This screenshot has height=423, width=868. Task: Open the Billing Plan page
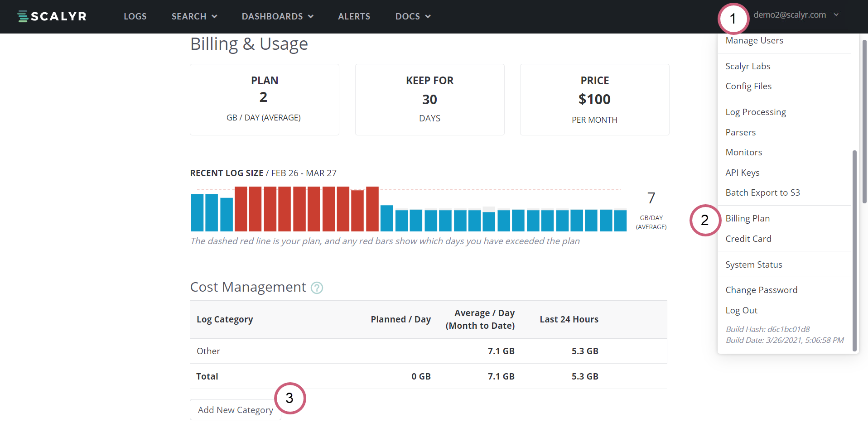[x=747, y=218]
